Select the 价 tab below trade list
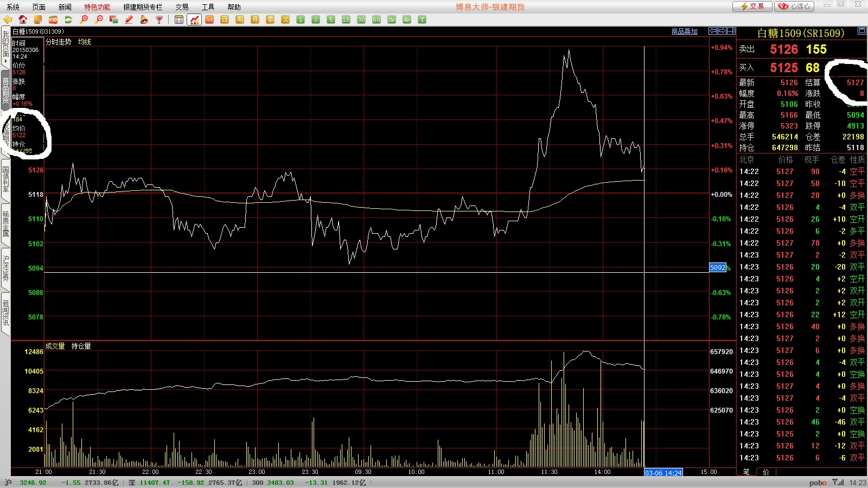 (x=765, y=472)
